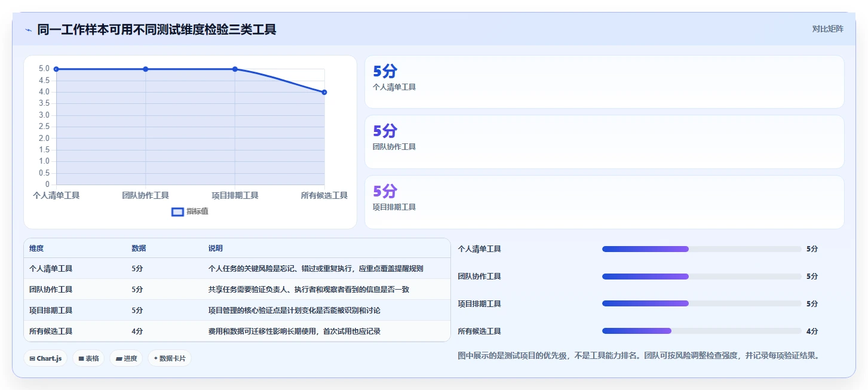The image size is (868, 390).
Task: Click the 对比矩阵 label in header
Action: pos(827,29)
